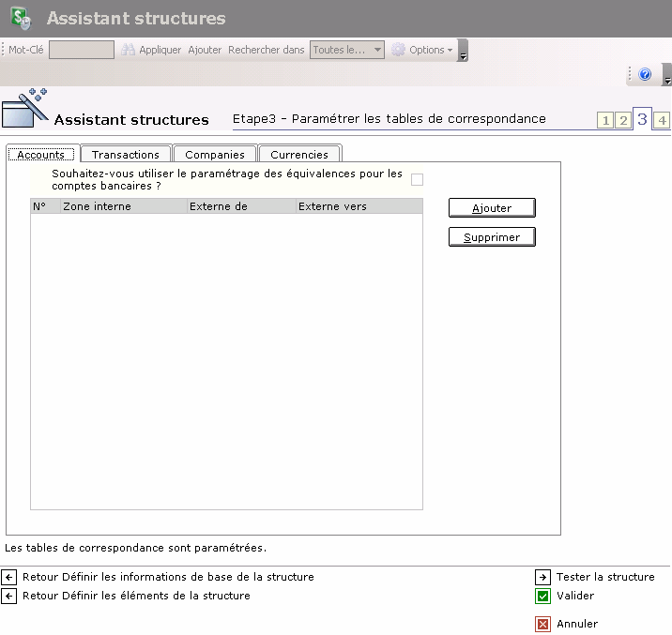
Task: Jump to wizard step 1
Action: coord(605,120)
